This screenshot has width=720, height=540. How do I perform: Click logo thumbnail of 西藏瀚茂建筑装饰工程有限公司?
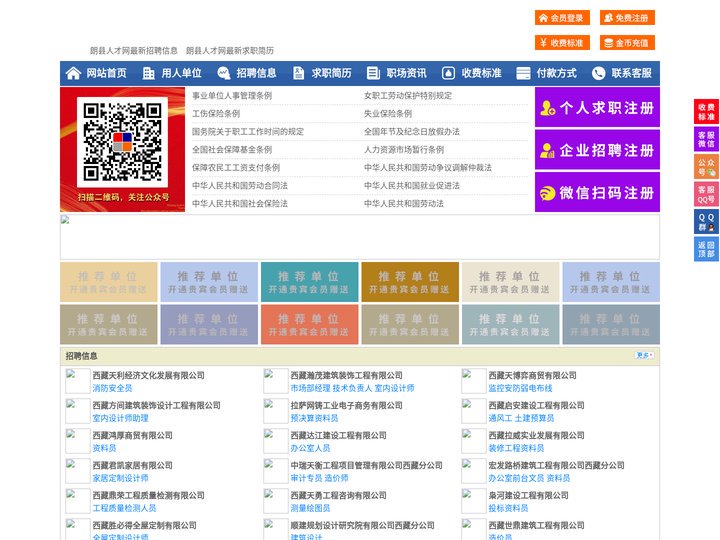276,381
